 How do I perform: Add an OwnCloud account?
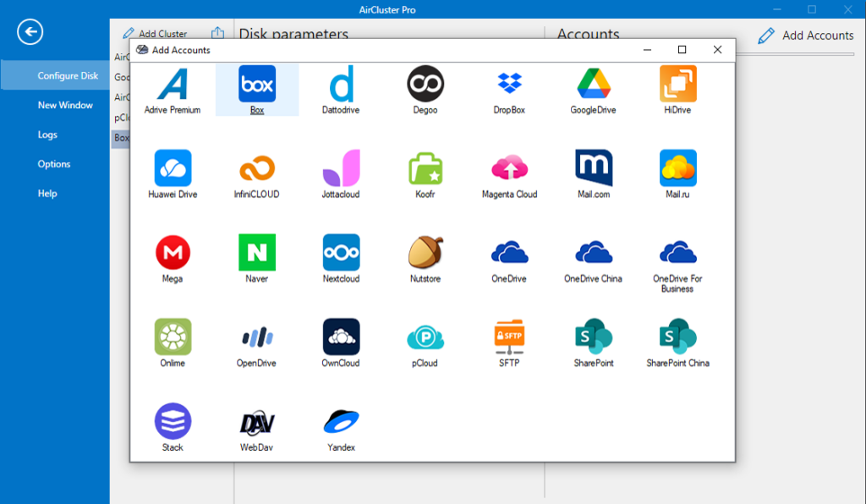pyautogui.click(x=342, y=337)
